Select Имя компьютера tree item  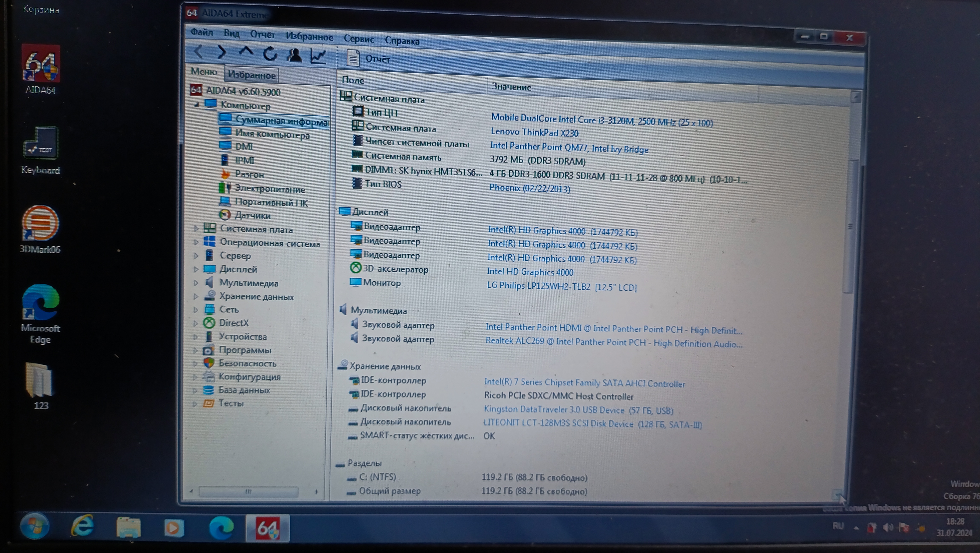pos(265,134)
